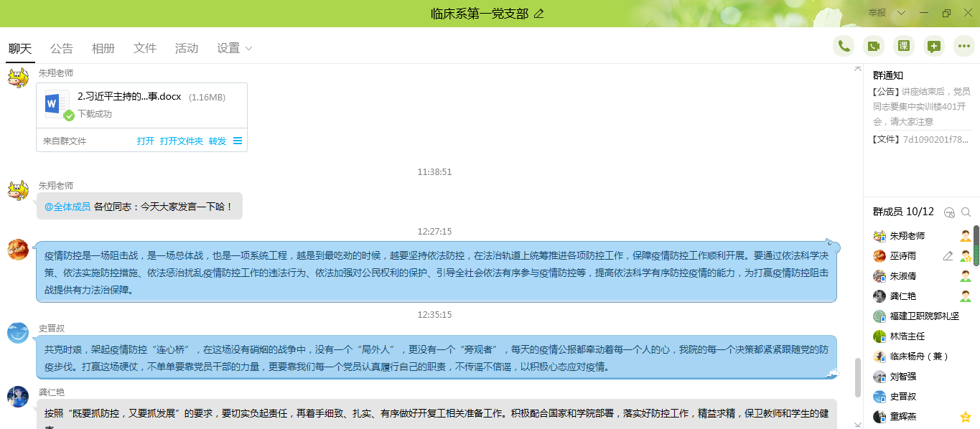Switch to the 公告 tab
Screen dimensions: 980x429
pos(62,48)
